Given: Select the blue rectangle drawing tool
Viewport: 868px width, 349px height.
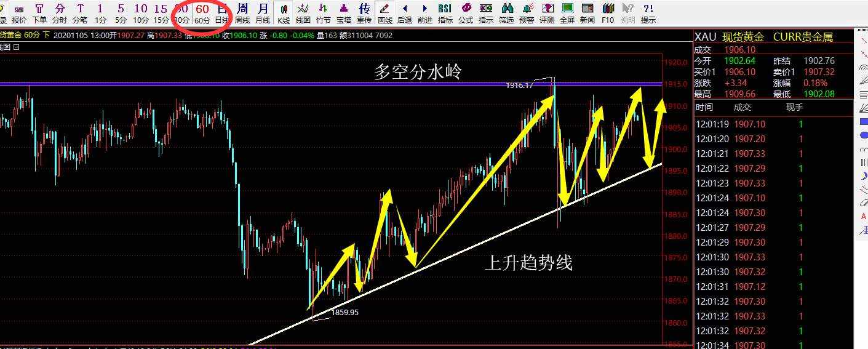Looking at the screenshot, I should pyautogui.click(x=864, y=122).
